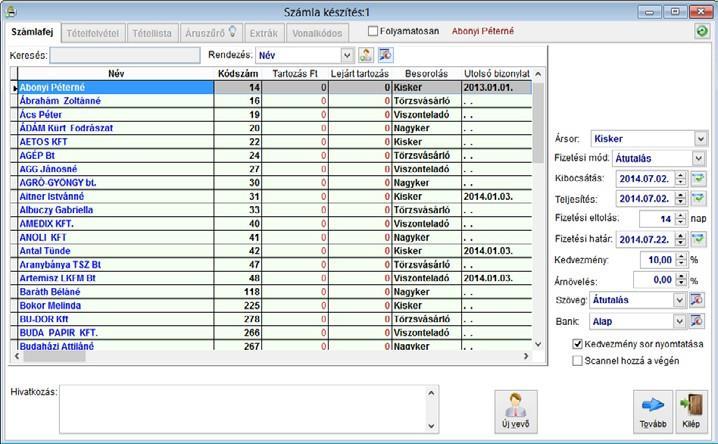The width and height of the screenshot is (718, 444).
Task: Switch to the Extrák tab
Action: click(x=264, y=33)
